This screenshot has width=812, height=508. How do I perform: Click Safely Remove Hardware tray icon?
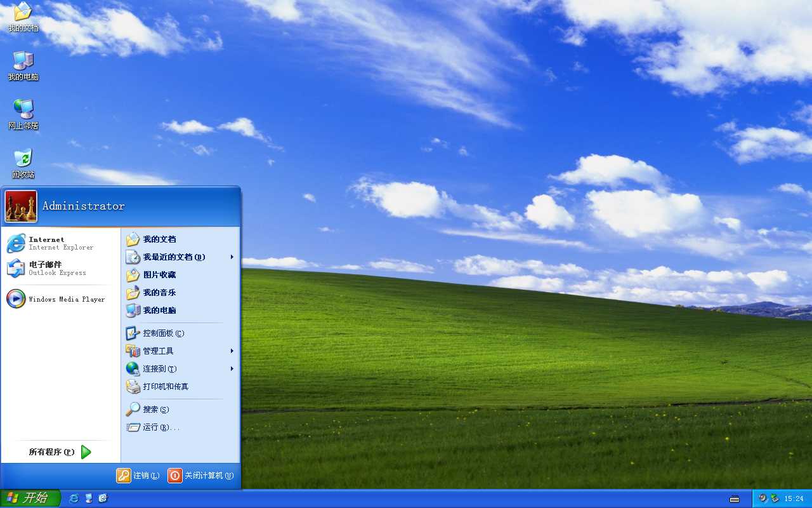click(x=775, y=498)
